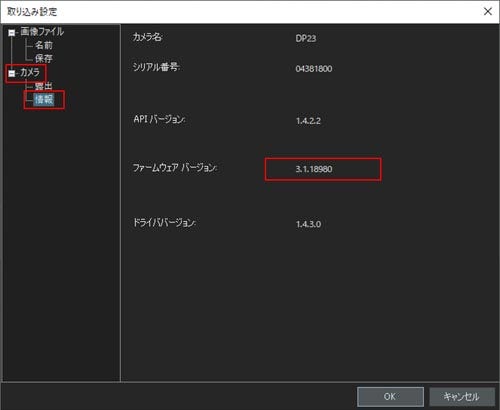Viewport: 500px width, 410px height.
Task: Click the カメラ名 label
Action: coord(147,37)
